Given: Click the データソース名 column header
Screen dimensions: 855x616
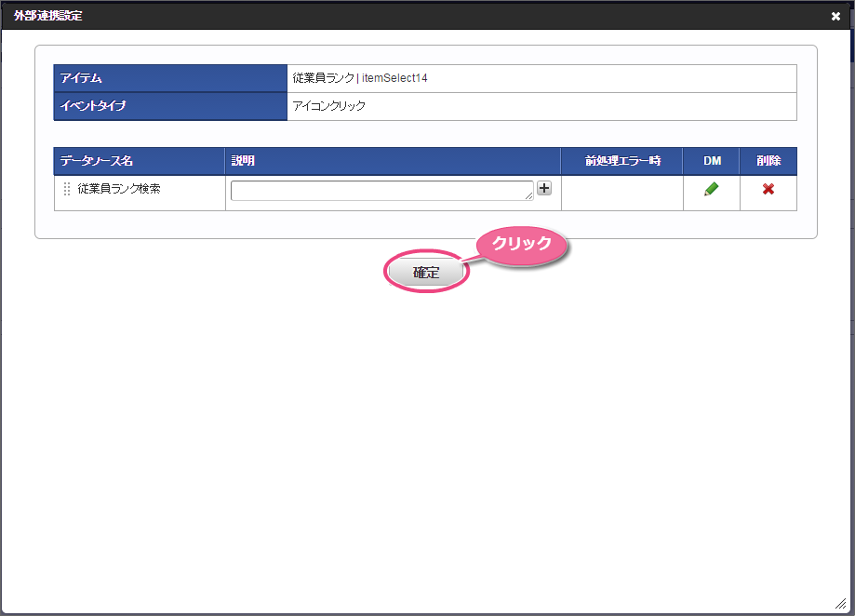Looking at the screenshot, I should [140, 161].
